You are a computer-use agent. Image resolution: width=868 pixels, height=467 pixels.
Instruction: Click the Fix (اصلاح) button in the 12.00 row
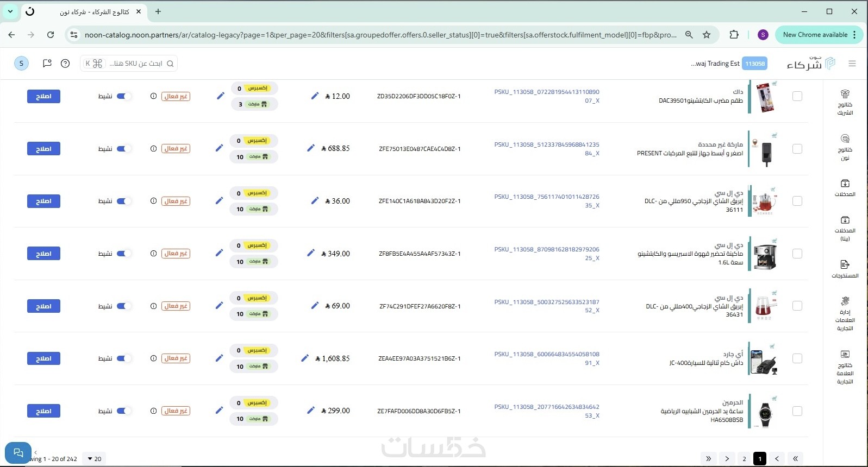(43, 96)
